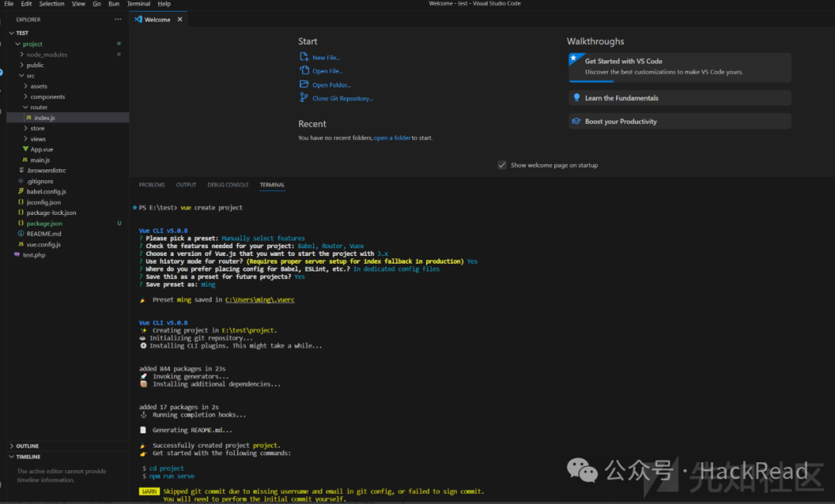This screenshot has width=835, height=504.
Task: Expand the components folder
Action: point(25,97)
